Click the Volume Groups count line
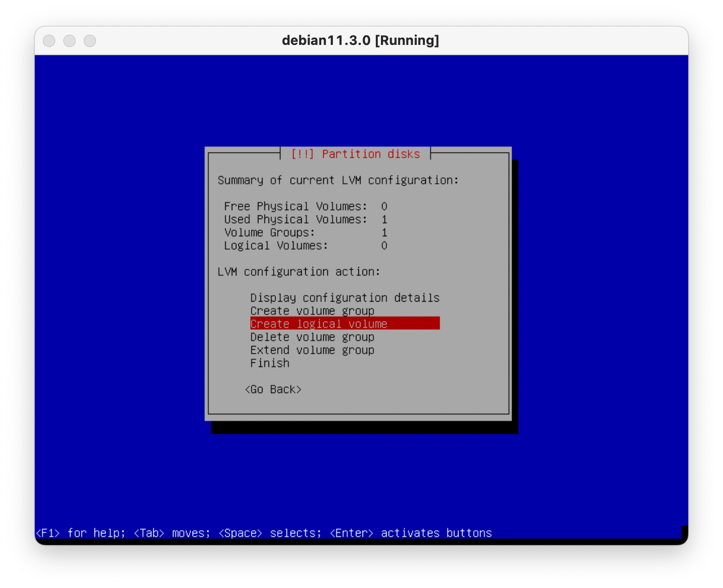This screenshot has width=723, height=588. tap(305, 233)
